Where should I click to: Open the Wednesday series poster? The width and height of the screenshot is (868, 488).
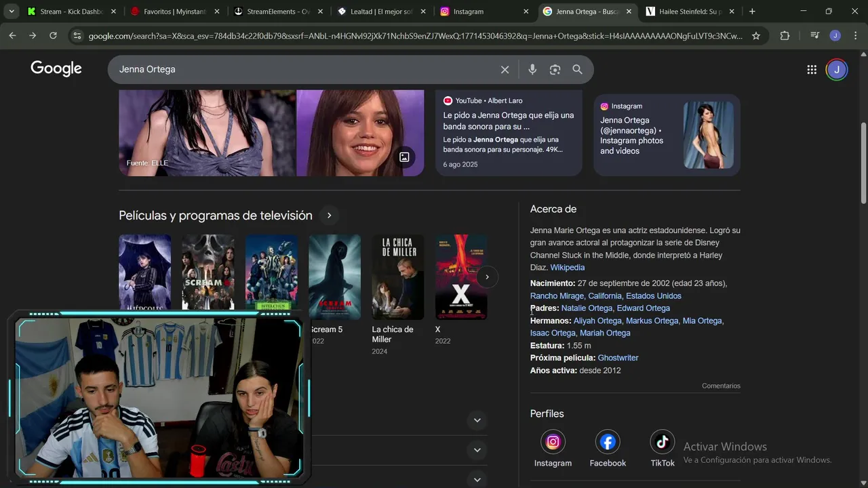[145, 272]
